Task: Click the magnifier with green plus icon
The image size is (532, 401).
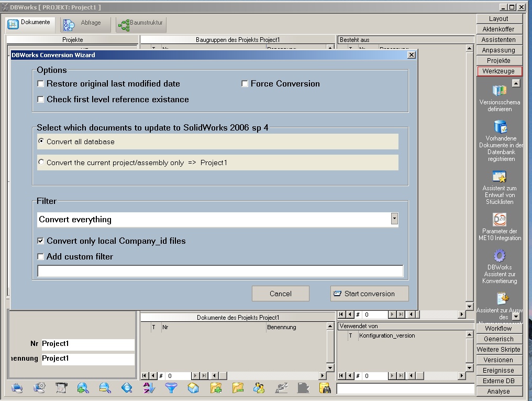Action: coord(83,388)
